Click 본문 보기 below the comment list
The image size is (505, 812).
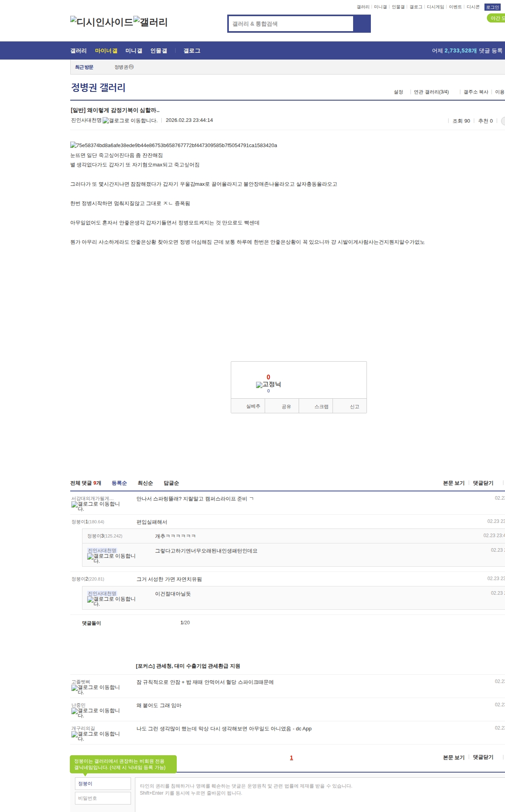454,757
